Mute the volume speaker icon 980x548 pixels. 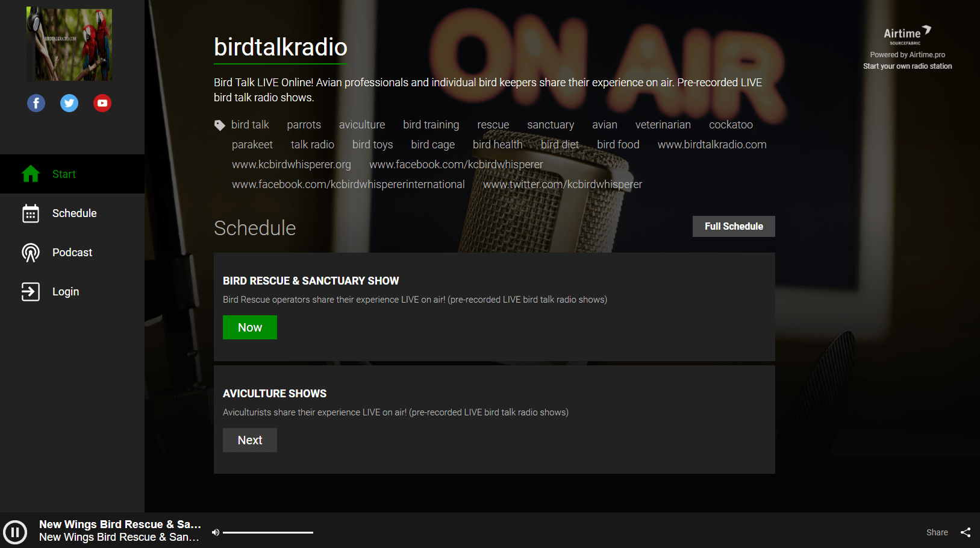coord(216,532)
